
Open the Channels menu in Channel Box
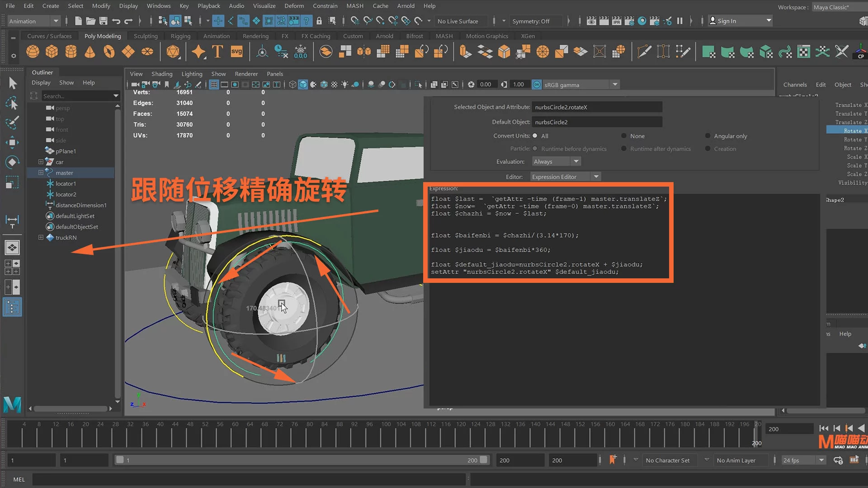(795, 84)
